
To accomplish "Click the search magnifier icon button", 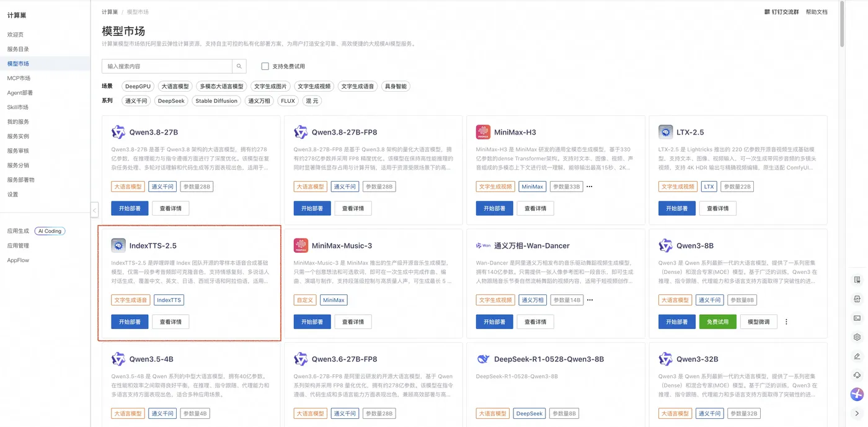I will coord(239,66).
